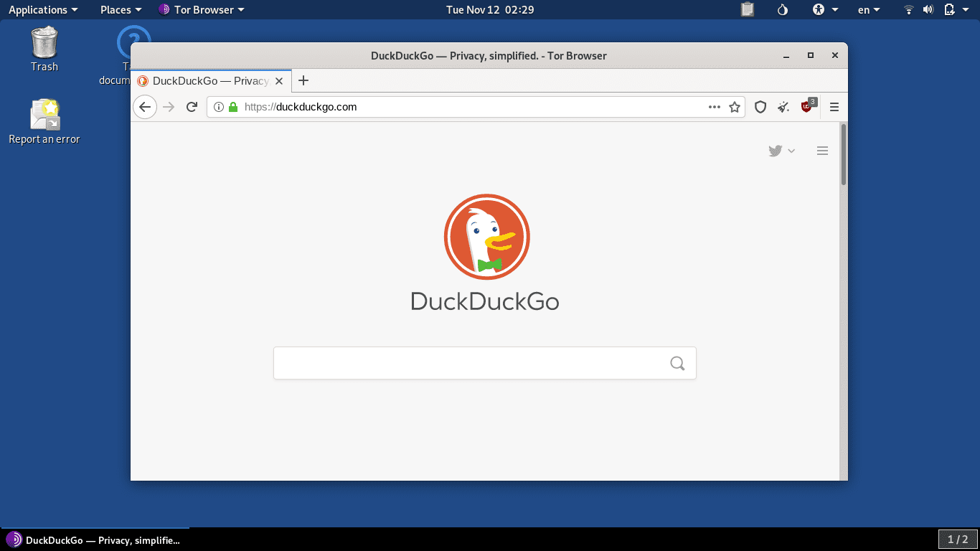Bookmark this page with the star icon
Screen dimensions: 980x551
pyautogui.click(x=735, y=107)
